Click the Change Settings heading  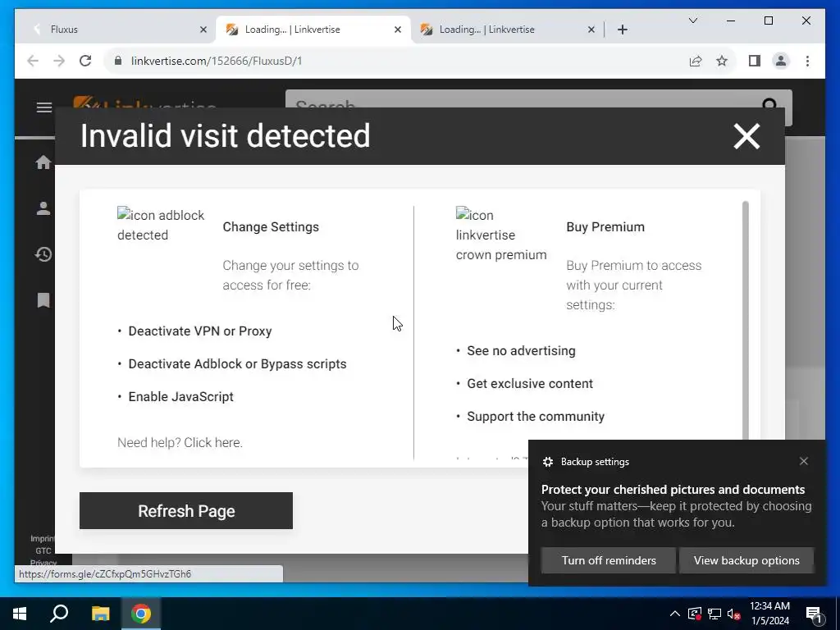[x=271, y=226]
